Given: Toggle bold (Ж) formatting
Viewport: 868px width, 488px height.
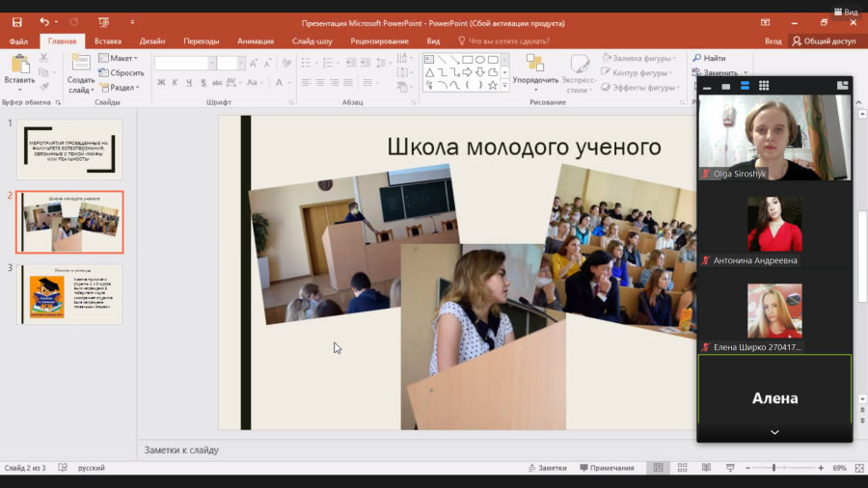Looking at the screenshot, I should click(161, 82).
